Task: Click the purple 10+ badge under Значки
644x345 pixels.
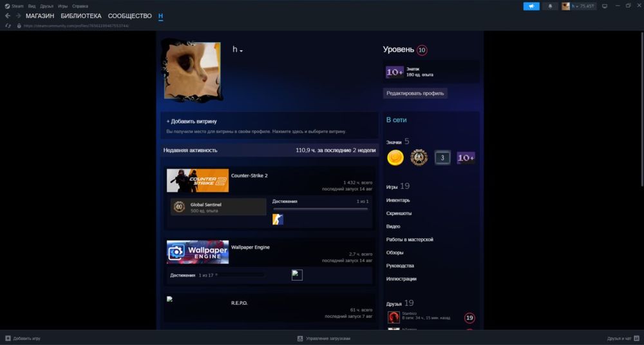Action: click(466, 157)
